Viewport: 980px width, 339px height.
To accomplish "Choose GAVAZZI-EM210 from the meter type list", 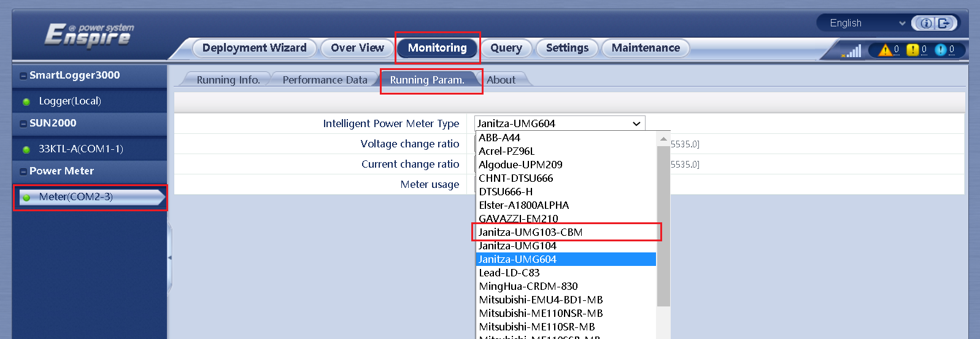I will (x=566, y=219).
